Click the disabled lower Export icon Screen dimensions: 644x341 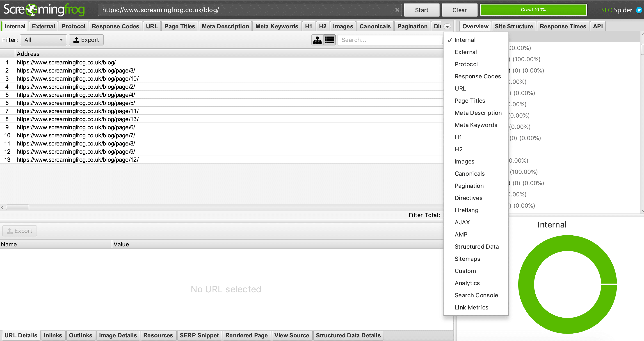(10, 231)
